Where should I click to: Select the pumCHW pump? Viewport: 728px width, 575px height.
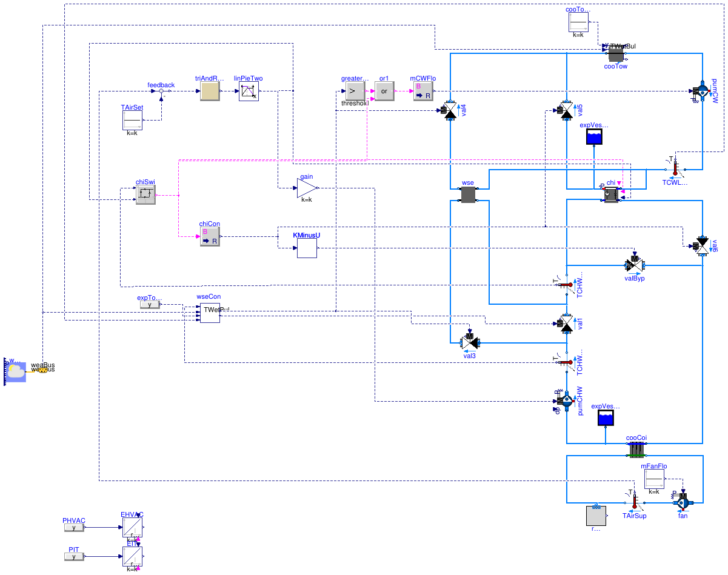point(566,401)
